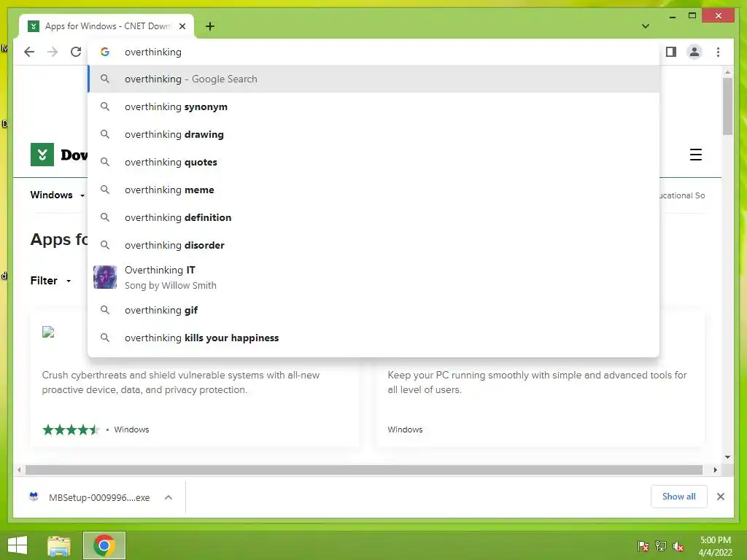Click the browser forward arrow
Image resolution: width=747 pixels, height=560 pixels.
click(53, 52)
